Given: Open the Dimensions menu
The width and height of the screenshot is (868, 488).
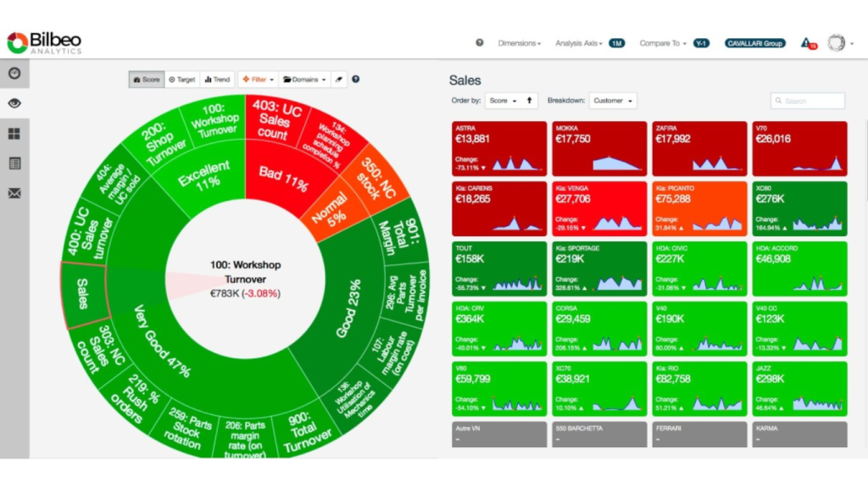Looking at the screenshot, I should pos(519,43).
